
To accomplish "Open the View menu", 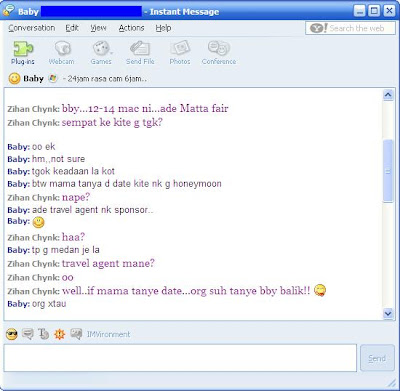I will [98, 28].
